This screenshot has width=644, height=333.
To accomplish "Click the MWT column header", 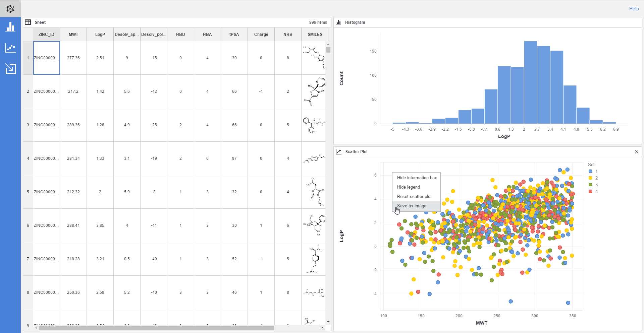I will click(x=73, y=35).
